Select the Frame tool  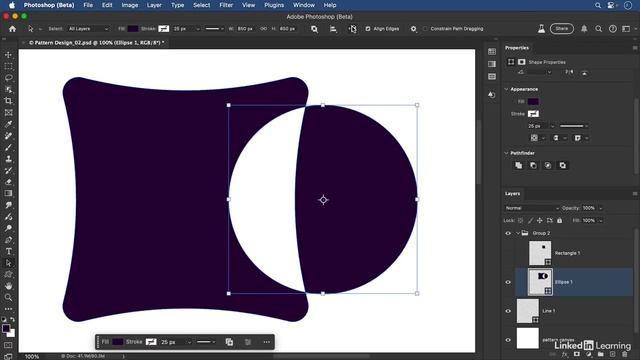point(8,112)
